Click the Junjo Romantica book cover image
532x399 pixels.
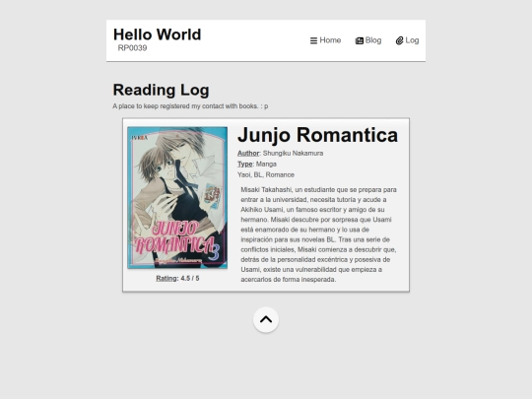[177, 198]
